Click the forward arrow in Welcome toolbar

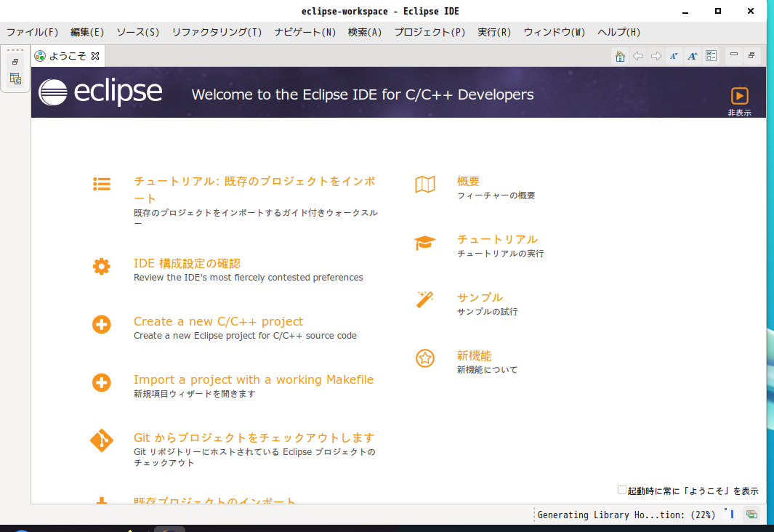(656, 56)
